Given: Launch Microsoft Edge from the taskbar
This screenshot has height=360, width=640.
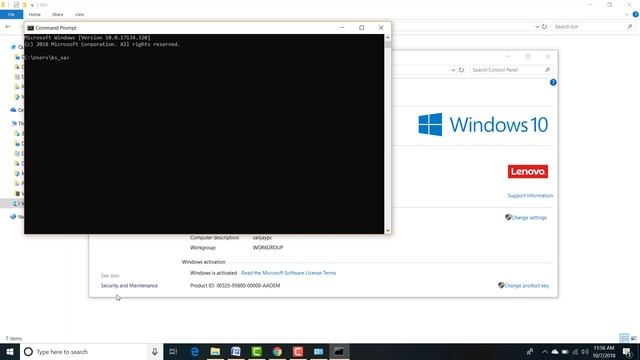Looking at the screenshot, I should point(195,351).
